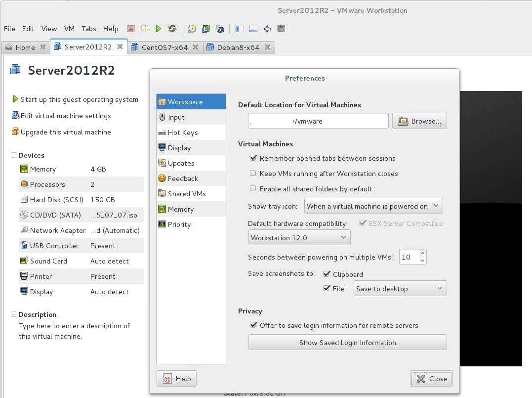Select Memory preferences category
Image resolution: width=532 pixels, height=398 pixels.
coord(191,209)
